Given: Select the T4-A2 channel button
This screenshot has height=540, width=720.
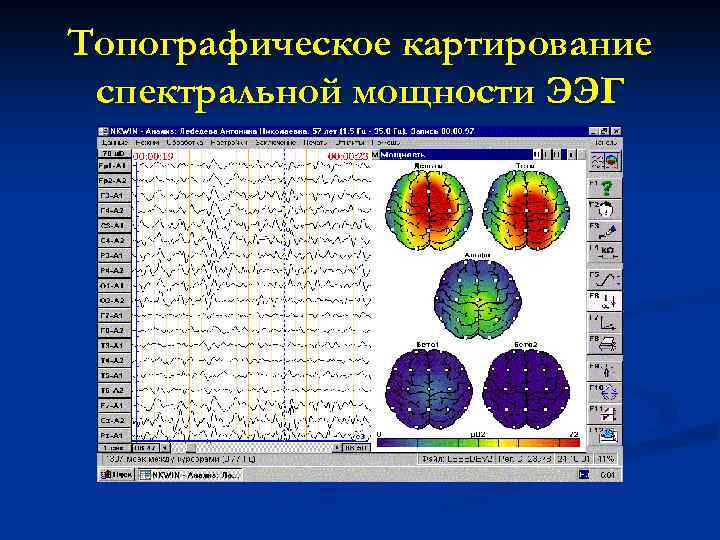Looking at the screenshot, I should (x=114, y=360).
